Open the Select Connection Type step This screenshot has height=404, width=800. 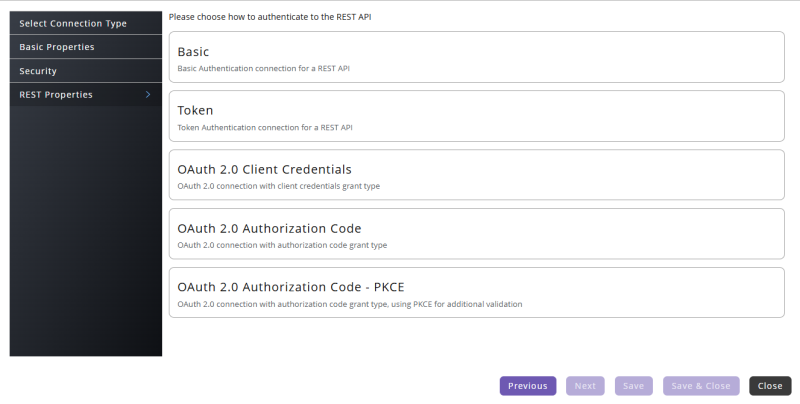(86, 23)
